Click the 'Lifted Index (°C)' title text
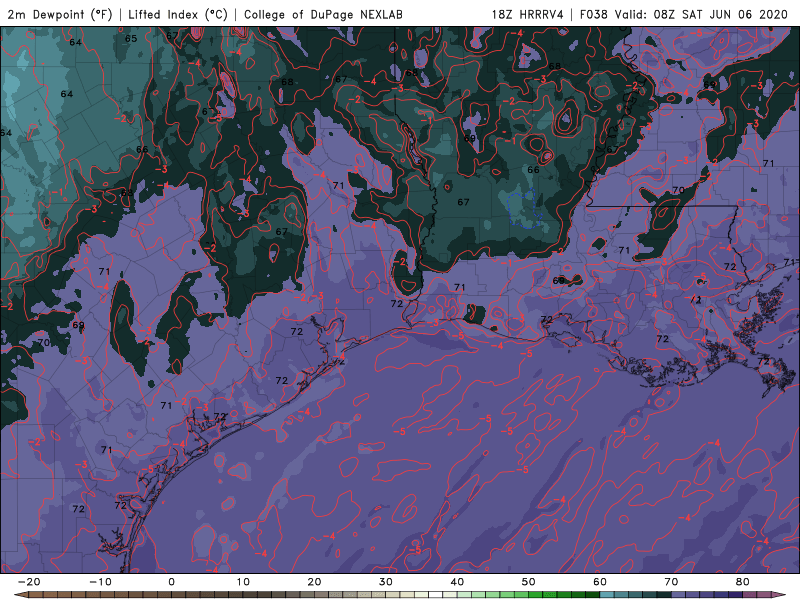This screenshot has height=600, width=800. (178, 14)
